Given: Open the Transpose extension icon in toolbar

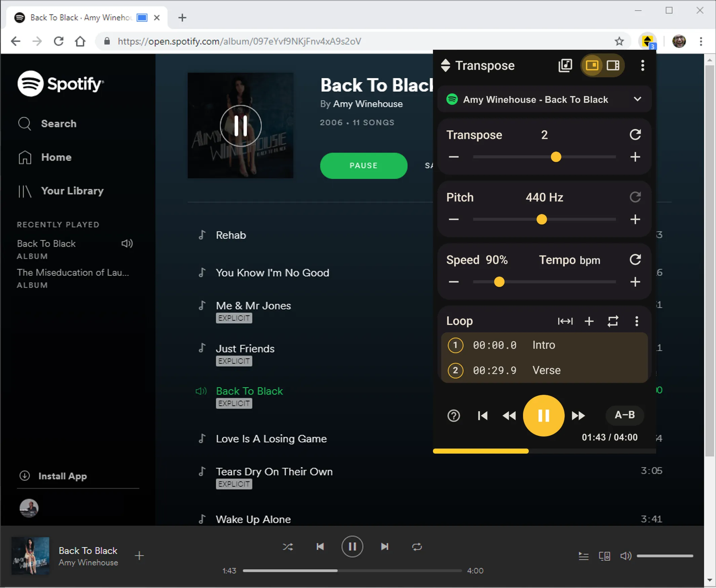Looking at the screenshot, I should [647, 41].
